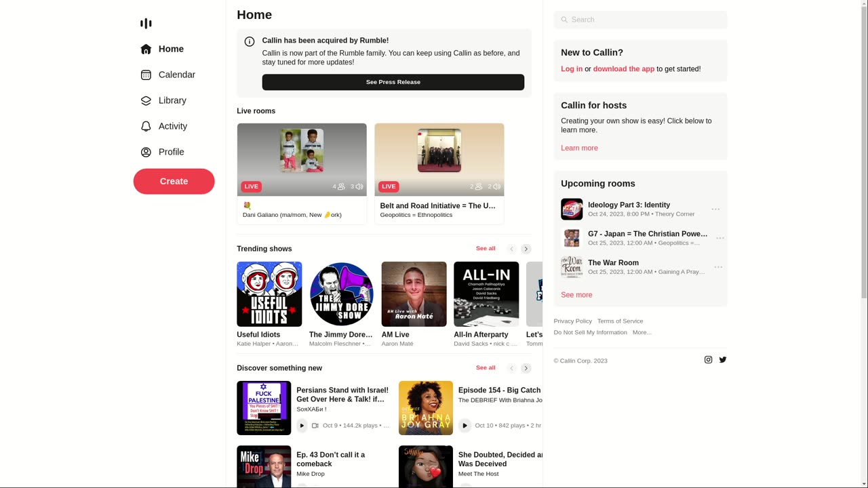Open G7 - Japan upcoming room
The height and width of the screenshot is (488, 868).
coord(648,234)
